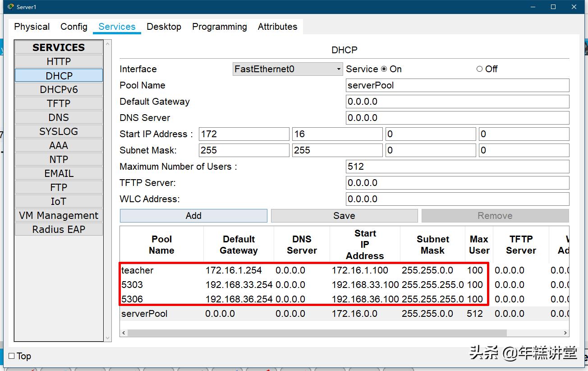Open the Attributes tab
Viewport: 588px width, 371px height.
pos(278,27)
